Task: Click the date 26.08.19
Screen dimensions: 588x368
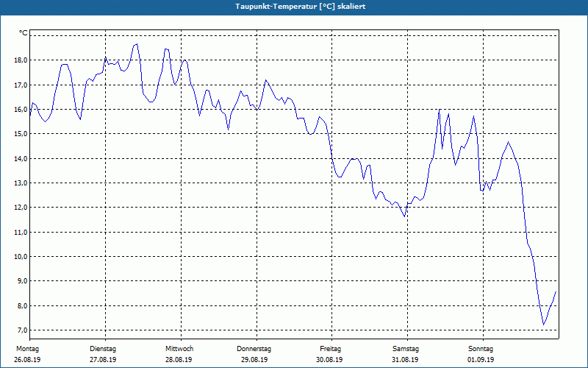Action: click(x=27, y=360)
